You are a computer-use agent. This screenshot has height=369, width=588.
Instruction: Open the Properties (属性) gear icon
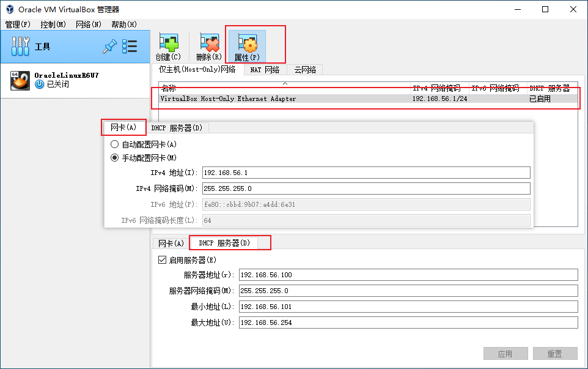(247, 43)
